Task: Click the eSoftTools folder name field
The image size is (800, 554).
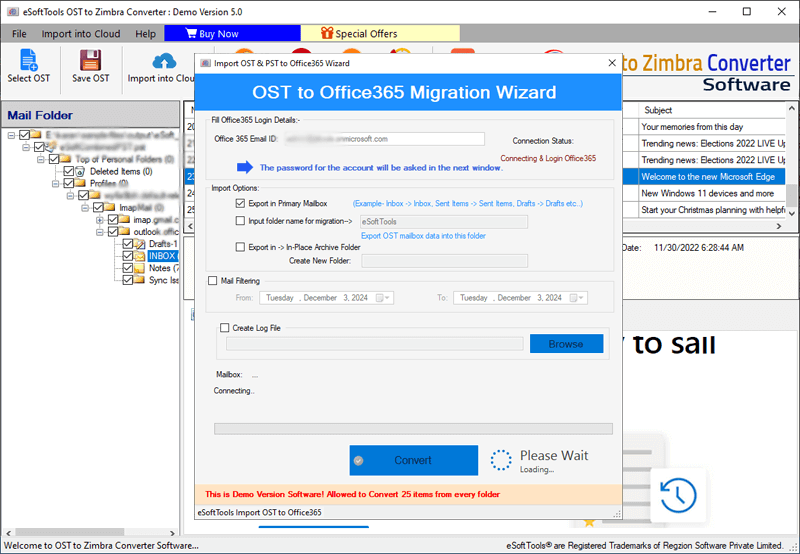Action: [x=444, y=222]
